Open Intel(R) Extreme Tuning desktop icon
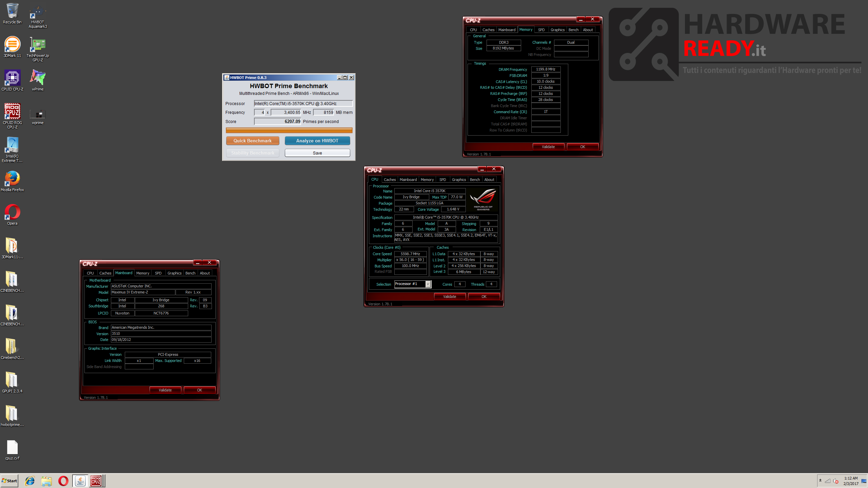 [x=12, y=149]
